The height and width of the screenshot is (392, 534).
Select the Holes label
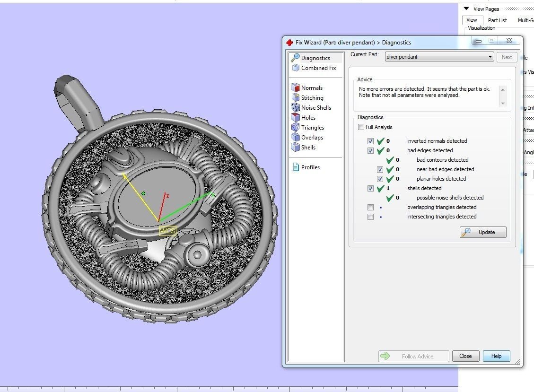[308, 117]
